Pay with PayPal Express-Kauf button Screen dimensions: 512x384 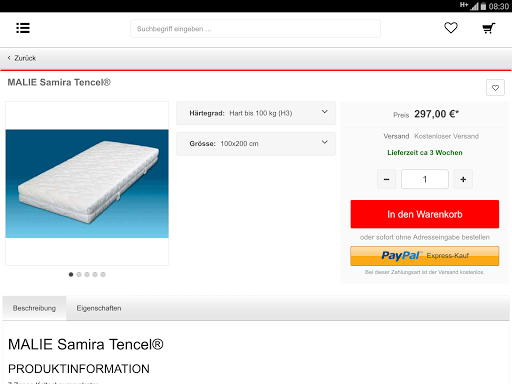point(425,256)
